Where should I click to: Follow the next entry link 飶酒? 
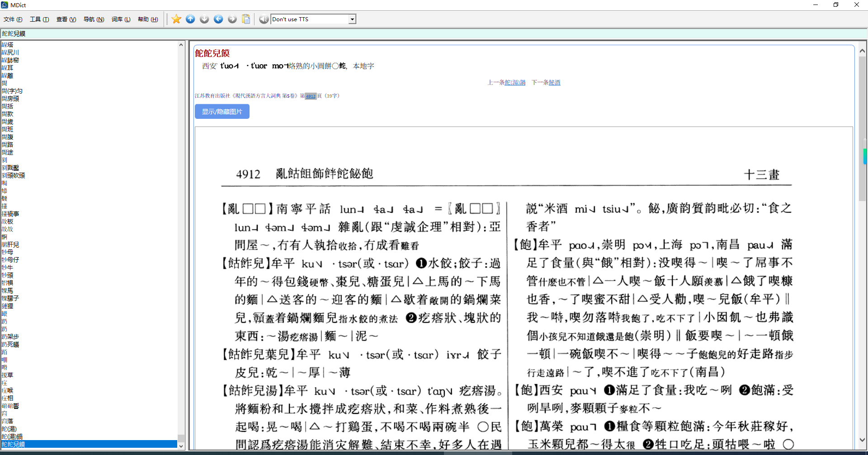point(554,82)
